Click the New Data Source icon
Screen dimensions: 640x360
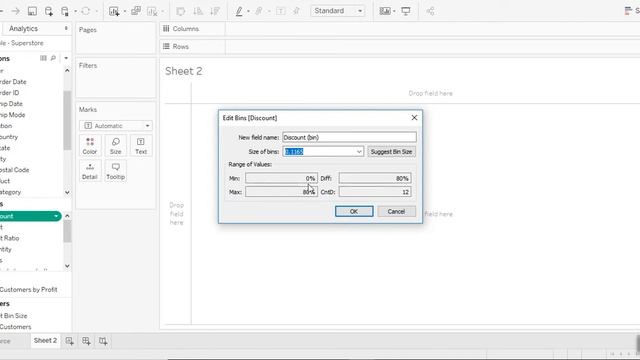[x=49, y=11]
